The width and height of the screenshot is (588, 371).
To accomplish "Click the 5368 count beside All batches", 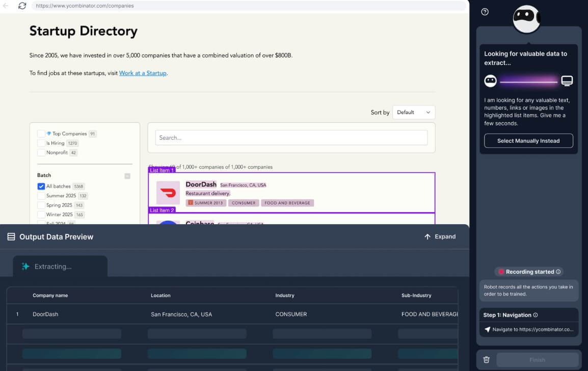I will tap(78, 187).
